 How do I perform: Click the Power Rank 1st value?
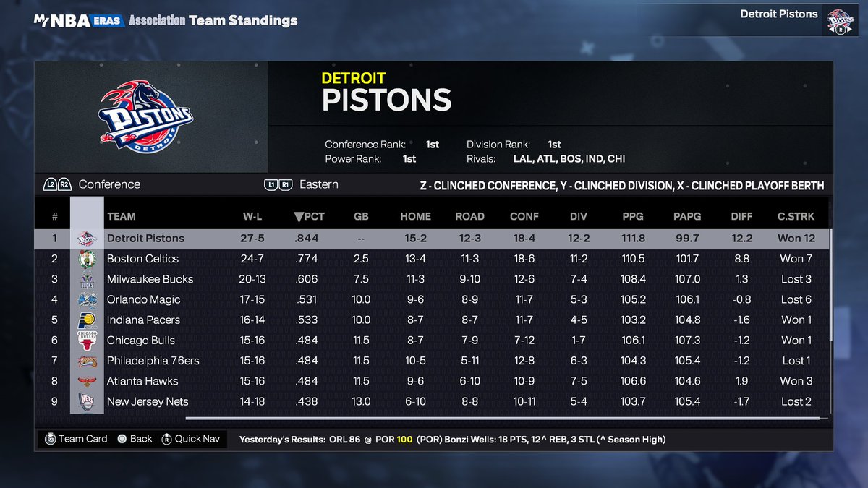point(409,159)
